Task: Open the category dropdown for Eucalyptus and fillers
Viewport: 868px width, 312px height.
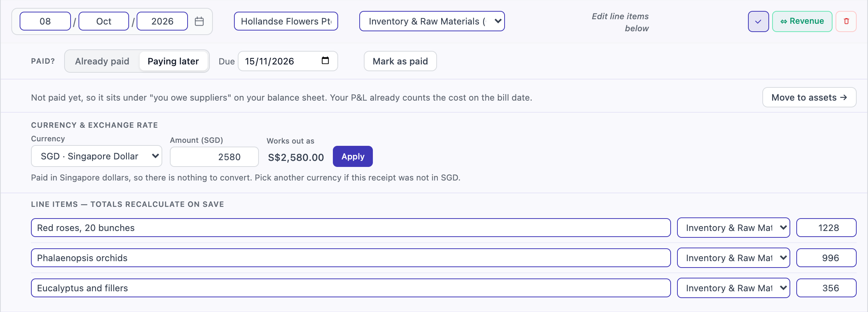Action: click(733, 288)
